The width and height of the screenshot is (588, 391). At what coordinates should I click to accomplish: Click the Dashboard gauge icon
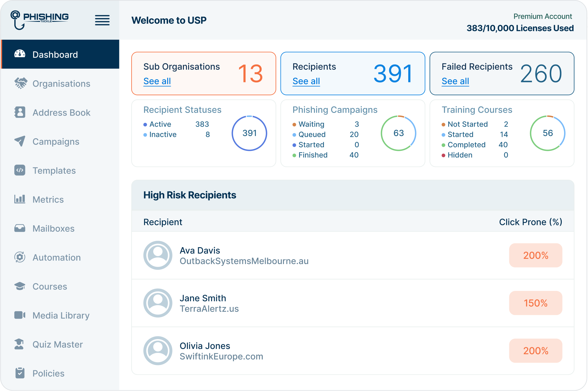pos(20,54)
